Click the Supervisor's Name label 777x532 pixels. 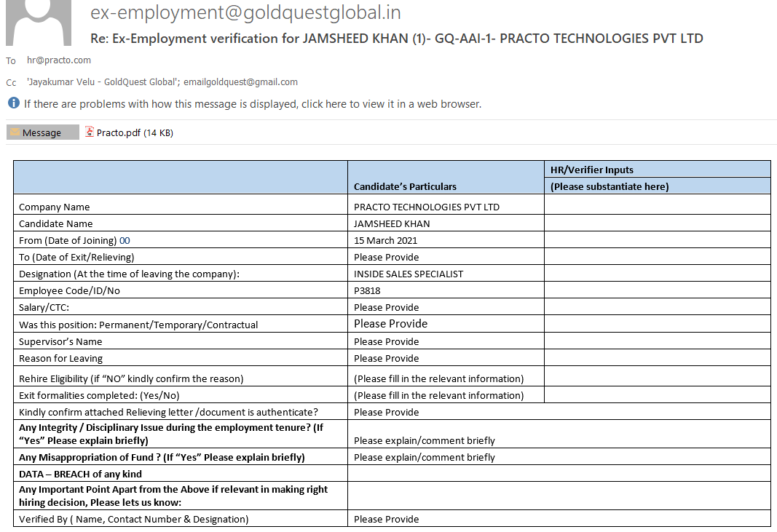[x=60, y=342]
